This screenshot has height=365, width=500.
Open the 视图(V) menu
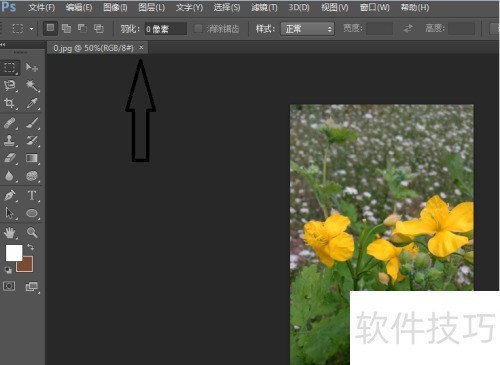(335, 7)
